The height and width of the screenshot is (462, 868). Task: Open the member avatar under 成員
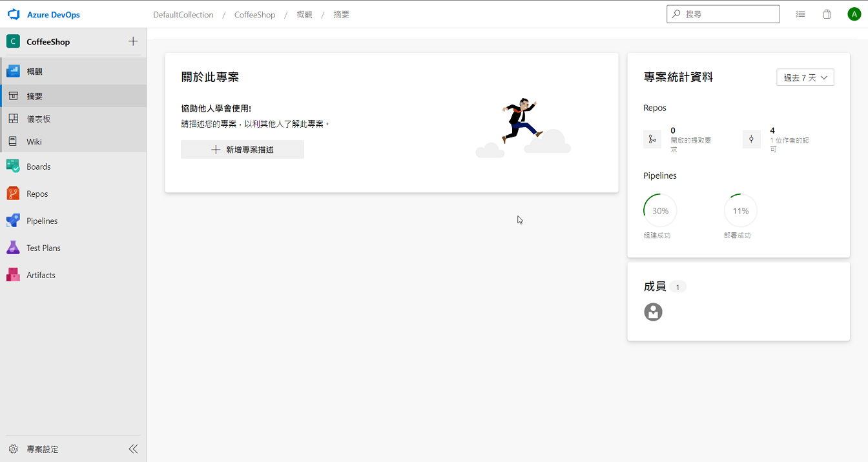tap(653, 312)
